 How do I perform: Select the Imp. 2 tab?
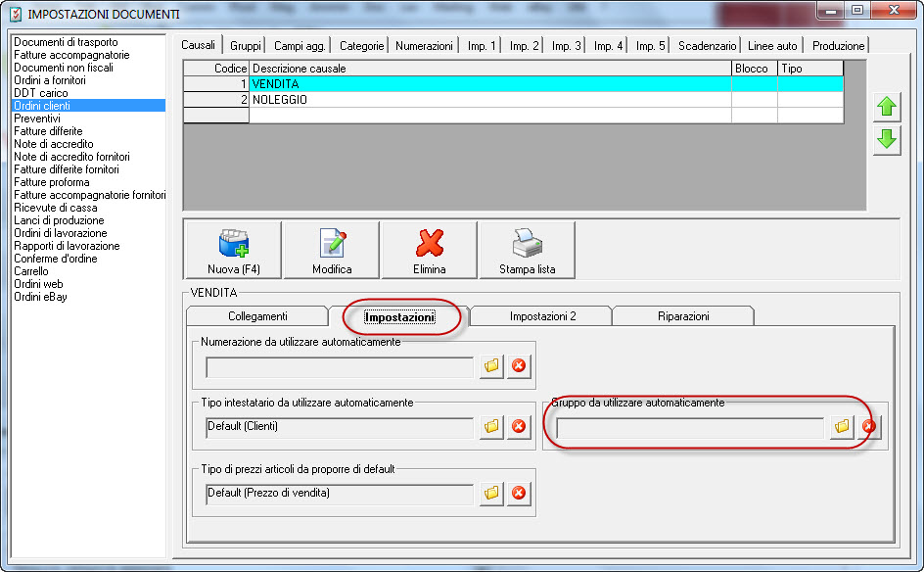pyautogui.click(x=524, y=46)
